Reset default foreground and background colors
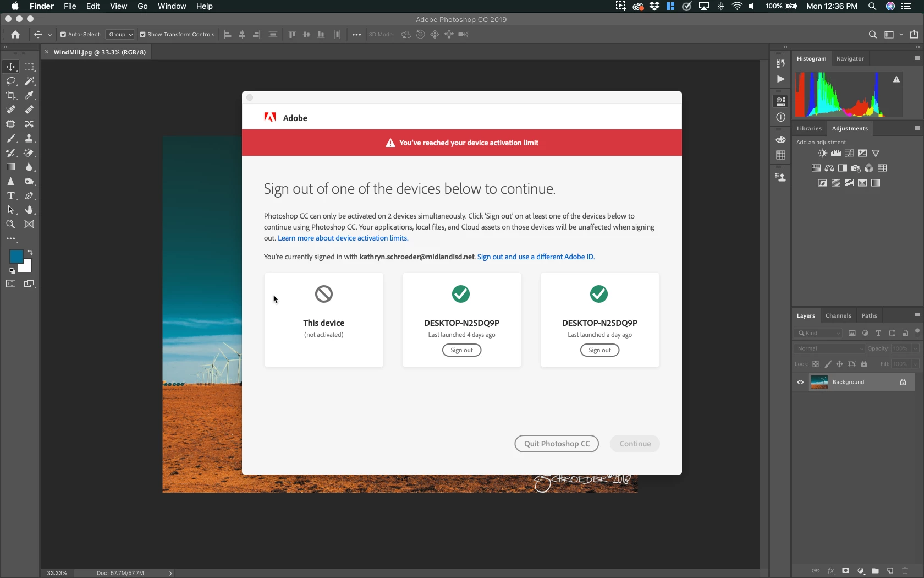The height and width of the screenshot is (578, 924). click(x=12, y=271)
